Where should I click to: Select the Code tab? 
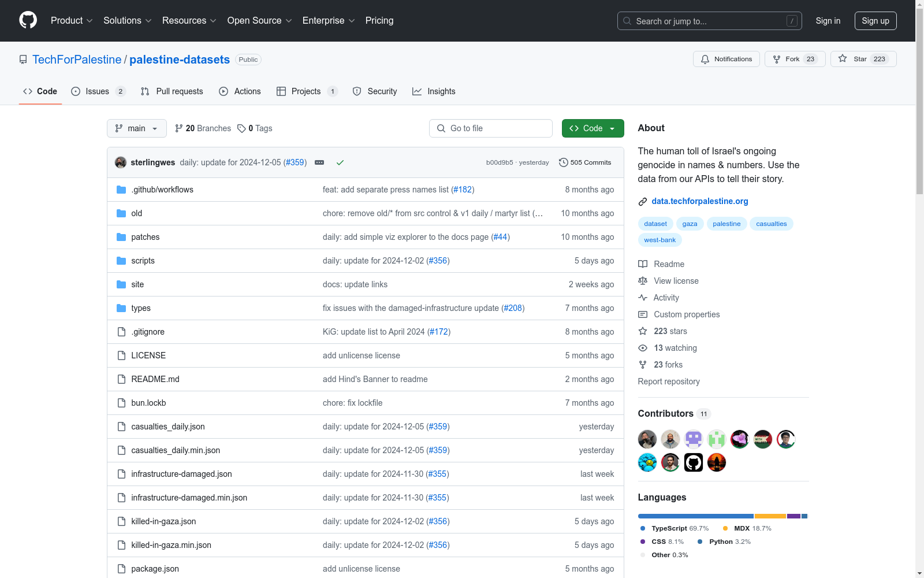coord(40,91)
